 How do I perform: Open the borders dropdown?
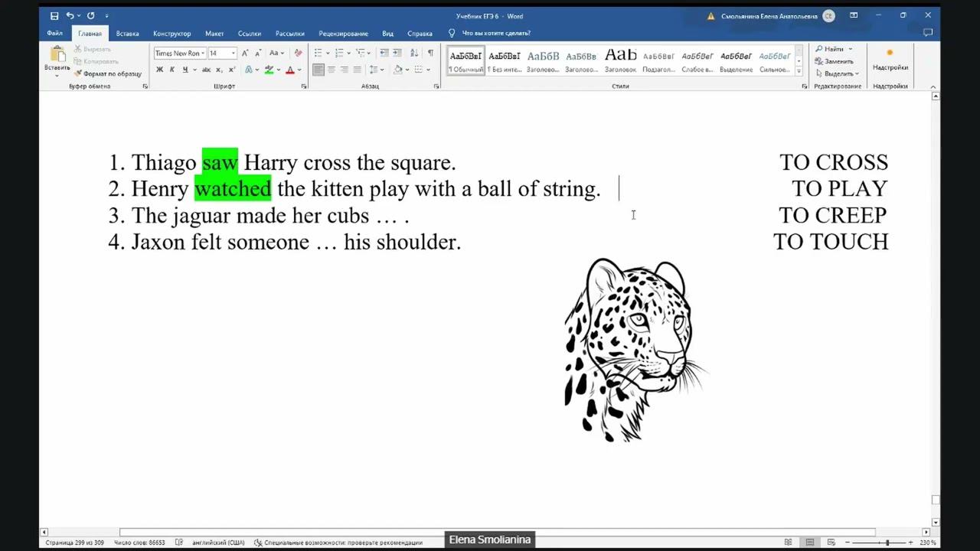click(430, 70)
